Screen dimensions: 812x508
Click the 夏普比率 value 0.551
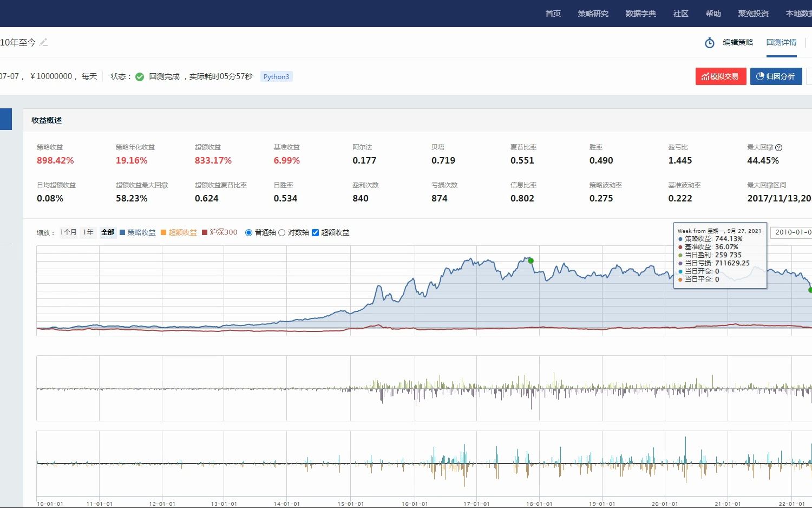point(522,160)
